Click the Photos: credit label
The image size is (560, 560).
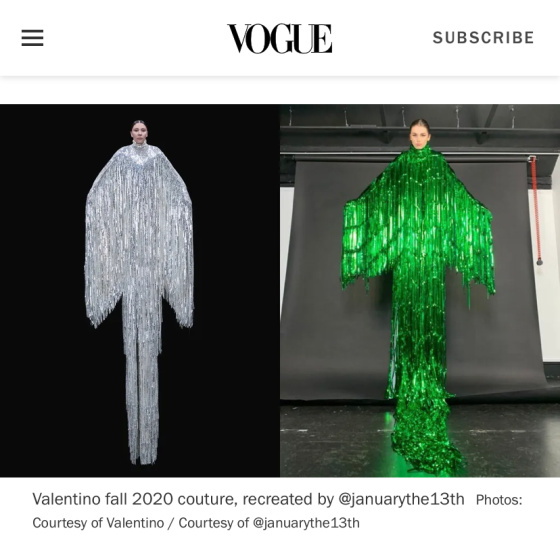click(x=499, y=500)
